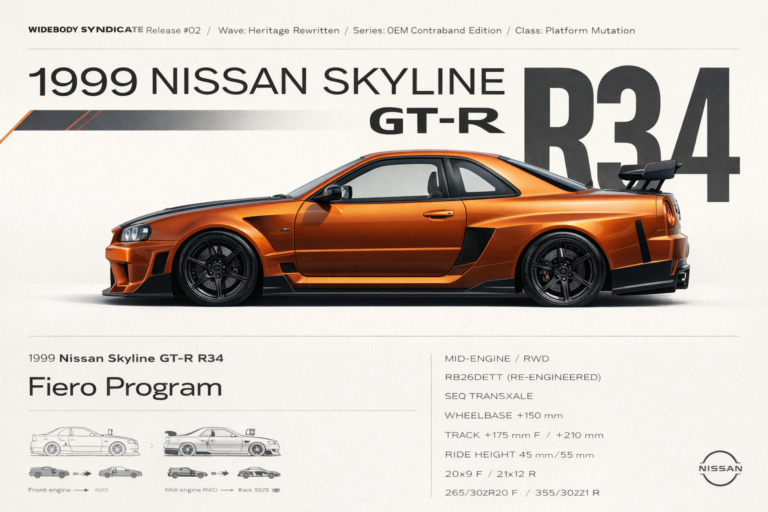Click the large '1999 NISSAN SKYLINE' title
The width and height of the screenshot is (768, 512).
click(x=267, y=81)
